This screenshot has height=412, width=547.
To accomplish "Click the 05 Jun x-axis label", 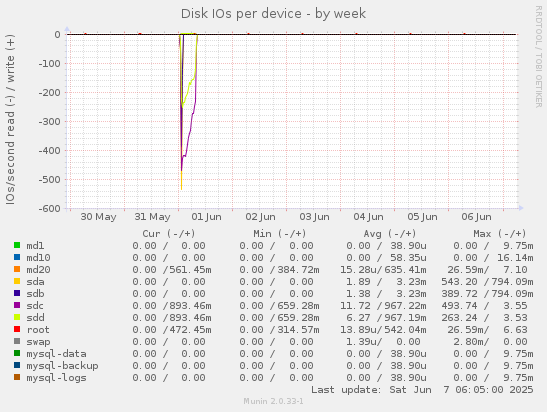I will pyautogui.click(x=422, y=217).
